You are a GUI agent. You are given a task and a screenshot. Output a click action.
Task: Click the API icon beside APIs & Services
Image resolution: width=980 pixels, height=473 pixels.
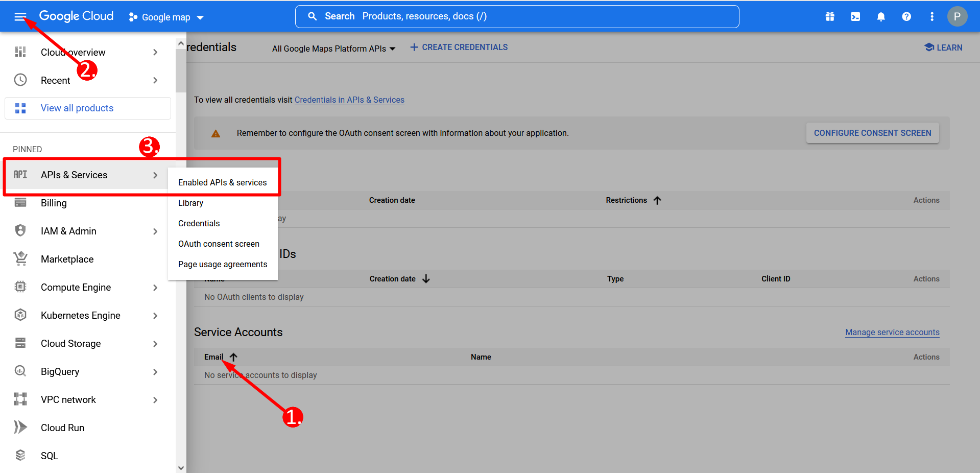point(20,175)
